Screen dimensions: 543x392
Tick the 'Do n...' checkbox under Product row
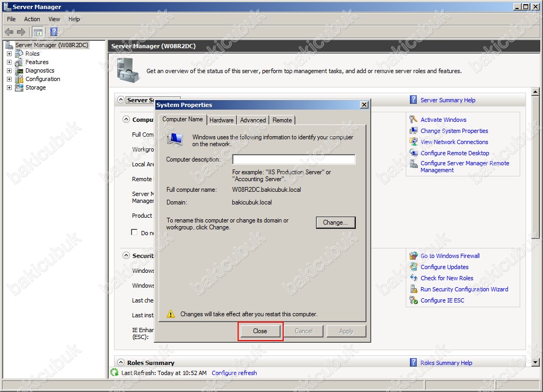click(134, 232)
